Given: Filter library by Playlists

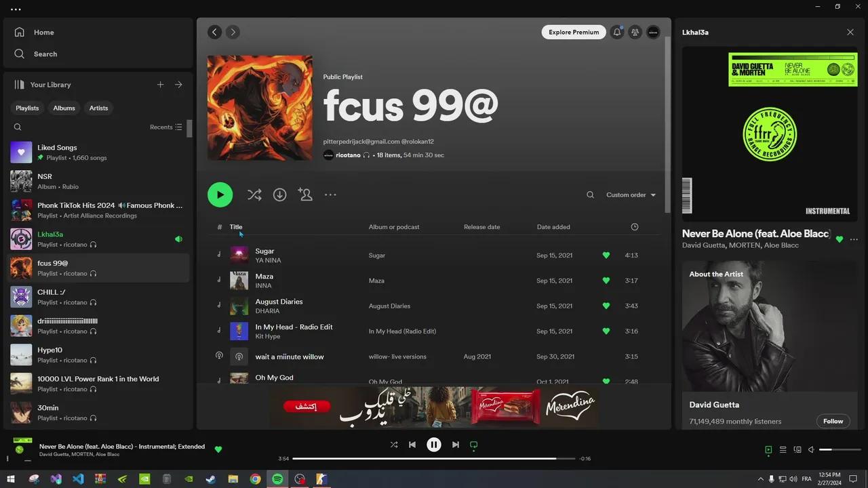Looking at the screenshot, I should pyautogui.click(x=27, y=108).
